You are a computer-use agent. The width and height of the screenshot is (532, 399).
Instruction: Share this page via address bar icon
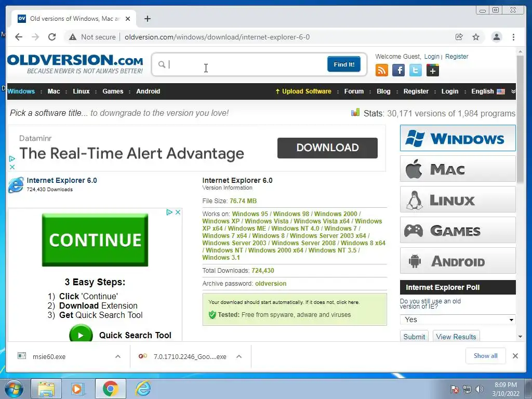(459, 37)
